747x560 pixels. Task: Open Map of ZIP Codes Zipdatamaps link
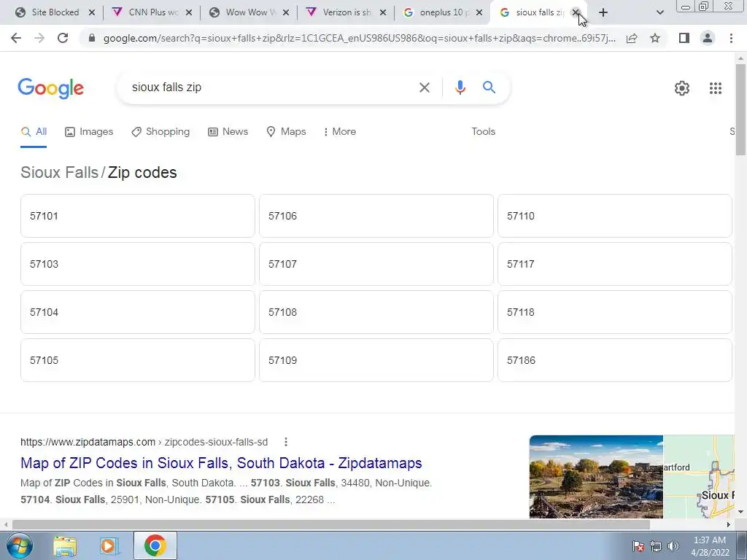pos(221,463)
